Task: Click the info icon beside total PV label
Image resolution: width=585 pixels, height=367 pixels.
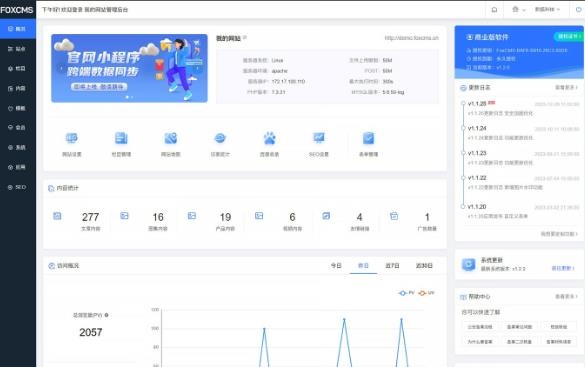Action: pos(106,315)
